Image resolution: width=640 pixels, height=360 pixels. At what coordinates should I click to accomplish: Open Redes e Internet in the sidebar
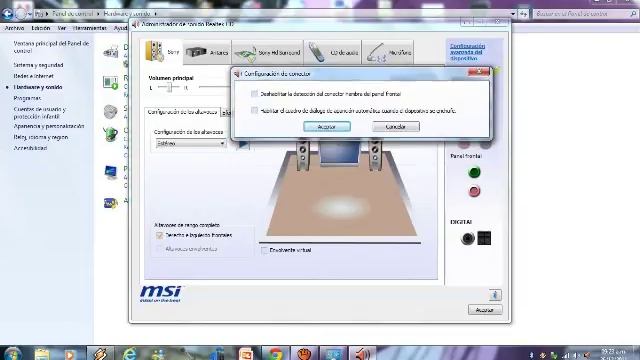tap(33, 76)
